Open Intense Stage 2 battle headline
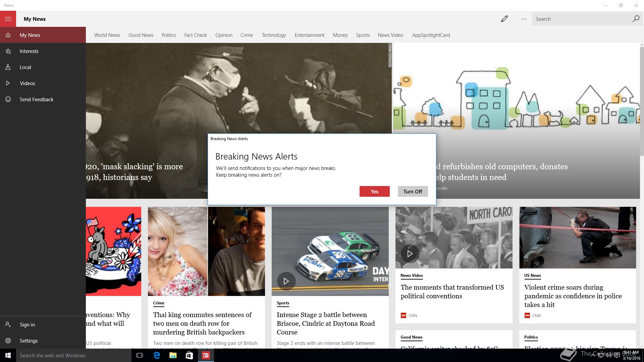This screenshot has width=644, height=362. [x=326, y=323]
